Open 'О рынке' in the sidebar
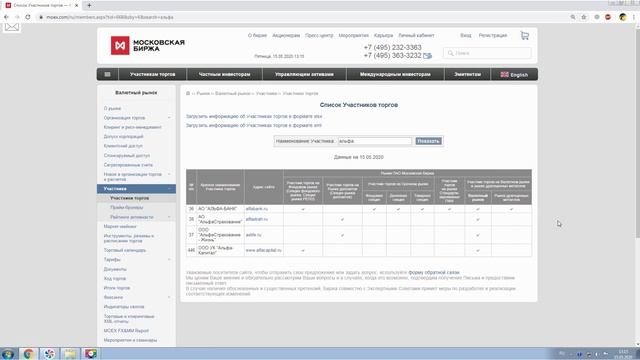 point(112,109)
